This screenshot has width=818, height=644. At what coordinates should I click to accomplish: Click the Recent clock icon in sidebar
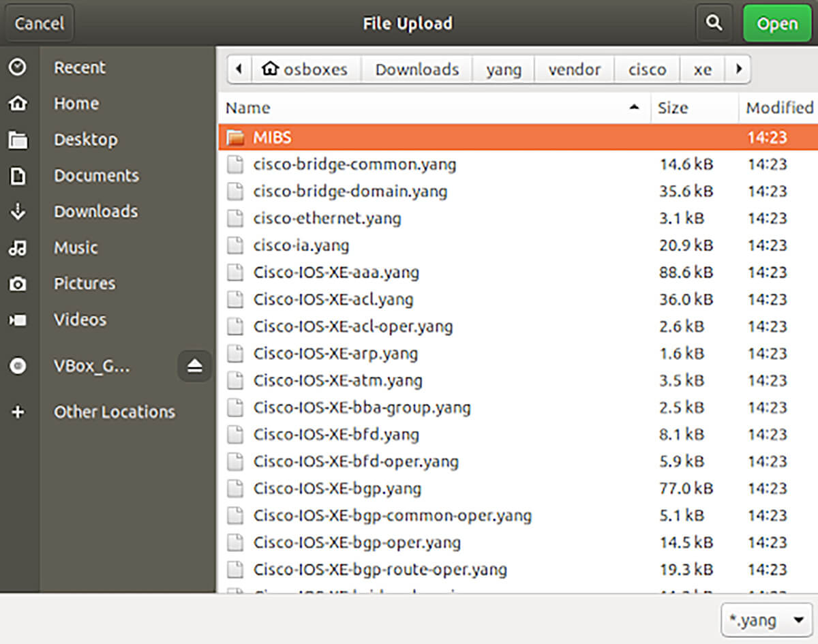point(18,67)
